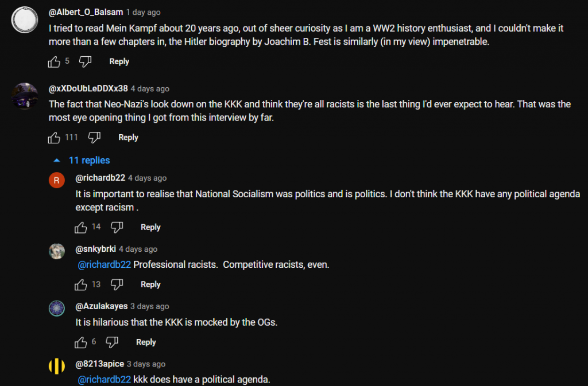Like Albert_O_Balsam's Mein Kampf comment

pos(55,62)
